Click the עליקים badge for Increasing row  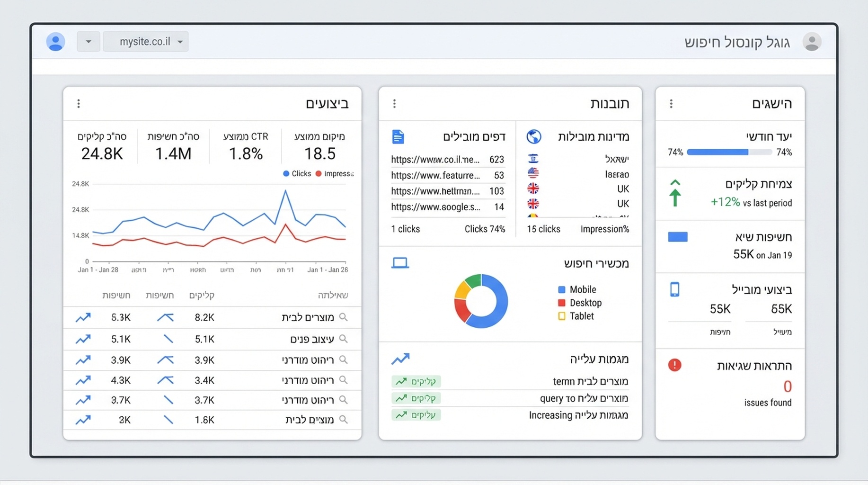point(416,415)
